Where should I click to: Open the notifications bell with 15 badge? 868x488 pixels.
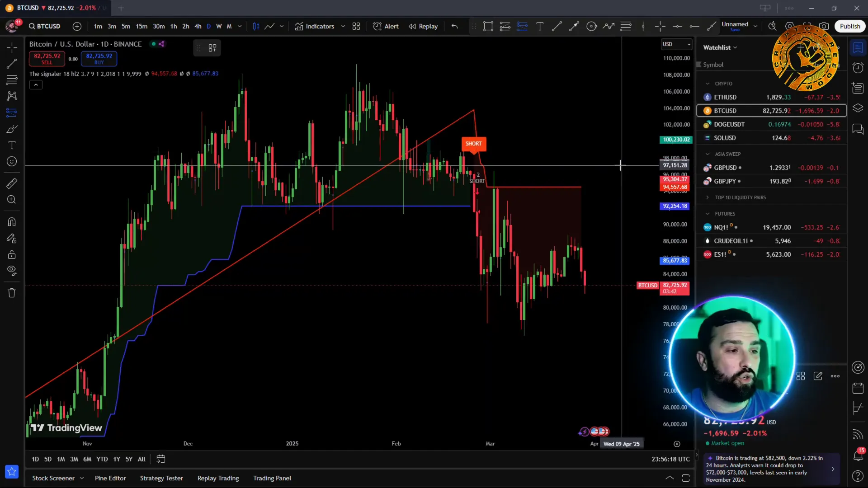(858, 455)
